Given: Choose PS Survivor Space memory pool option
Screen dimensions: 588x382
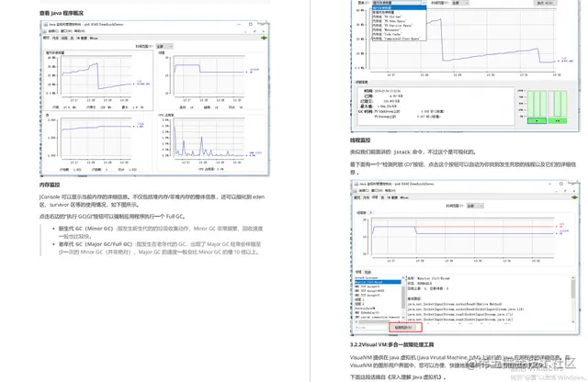Looking at the screenshot, I should point(399,26).
